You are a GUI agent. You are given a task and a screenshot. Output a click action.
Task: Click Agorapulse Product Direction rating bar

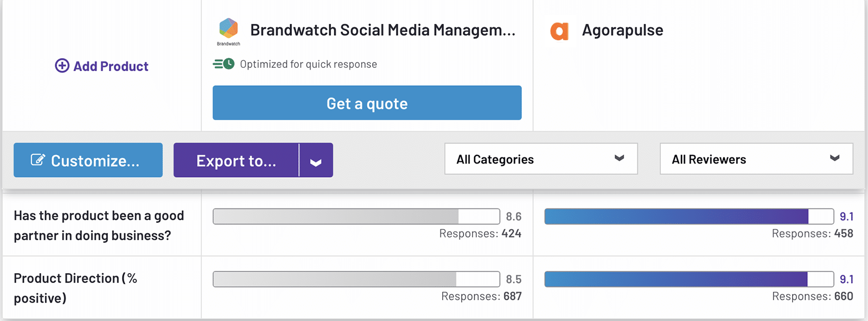689,279
